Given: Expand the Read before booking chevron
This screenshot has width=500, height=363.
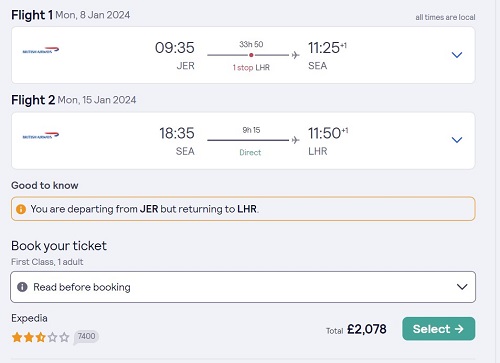Looking at the screenshot, I should coord(462,287).
